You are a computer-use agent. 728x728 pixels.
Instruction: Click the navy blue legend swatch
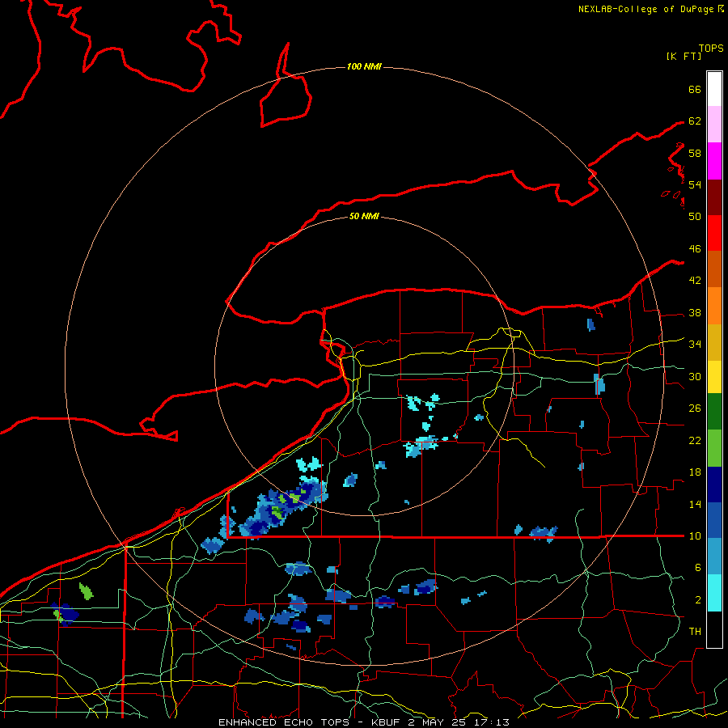714,485
